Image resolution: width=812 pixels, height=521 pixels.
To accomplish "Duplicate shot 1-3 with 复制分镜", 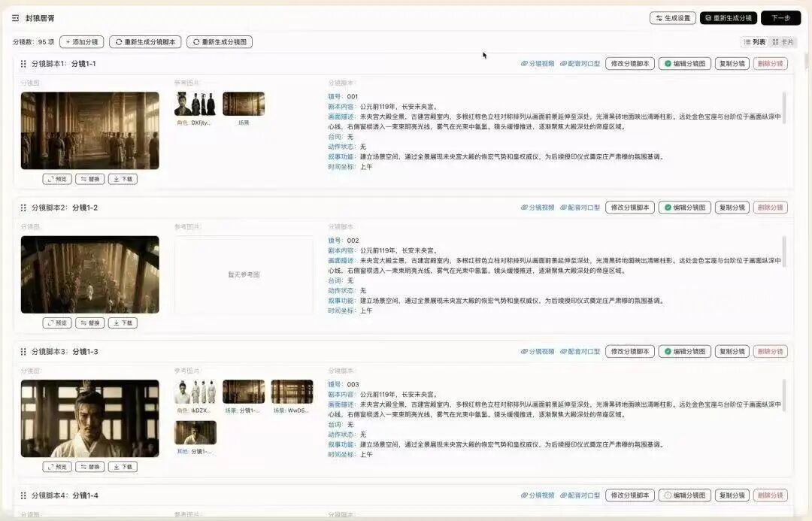I will pyautogui.click(x=731, y=351).
